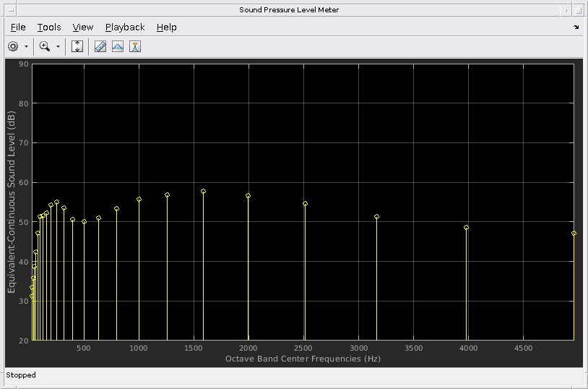Click the Stopped status text
588x389 pixels.
pos(21,375)
